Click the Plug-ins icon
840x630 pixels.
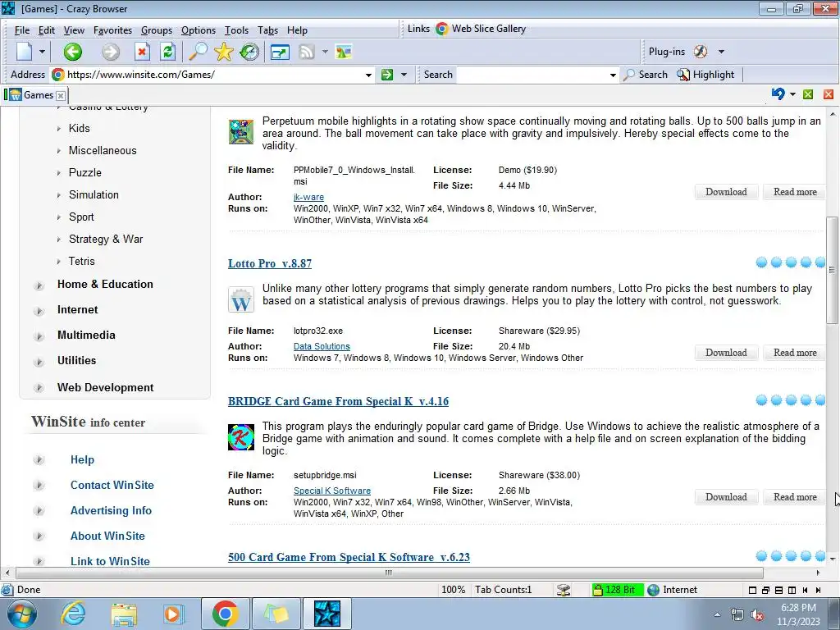point(701,52)
